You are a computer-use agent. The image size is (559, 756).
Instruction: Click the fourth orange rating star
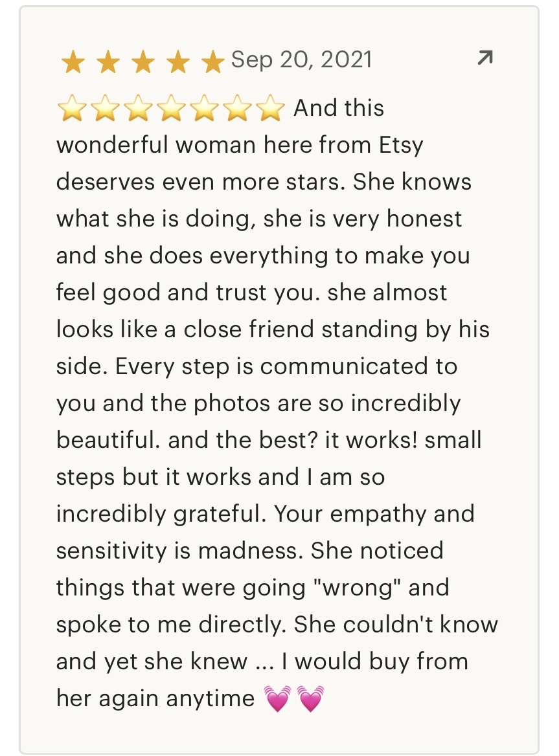click(178, 63)
